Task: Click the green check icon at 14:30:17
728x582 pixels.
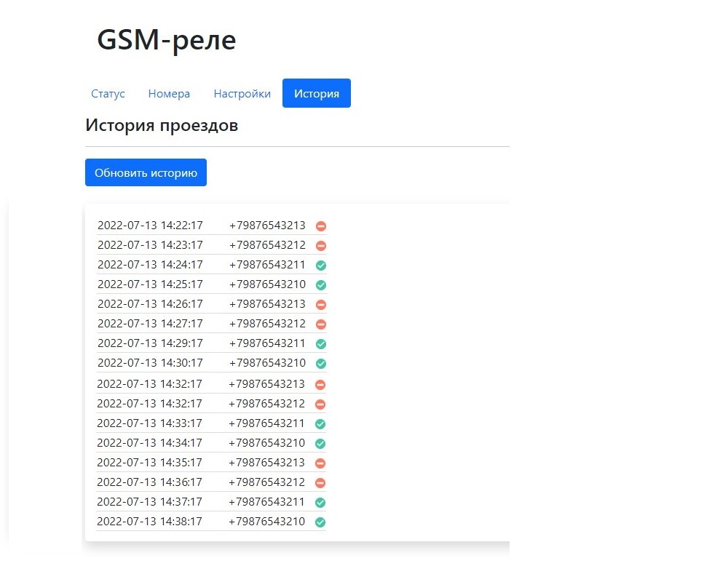Action: [x=321, y=363]
